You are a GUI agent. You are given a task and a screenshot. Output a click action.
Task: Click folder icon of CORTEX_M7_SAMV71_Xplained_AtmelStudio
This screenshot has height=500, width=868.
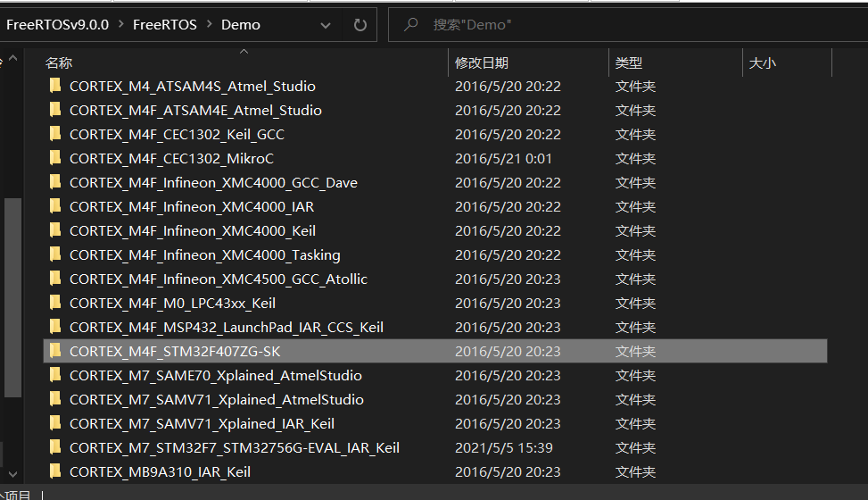tap(54, 399)
